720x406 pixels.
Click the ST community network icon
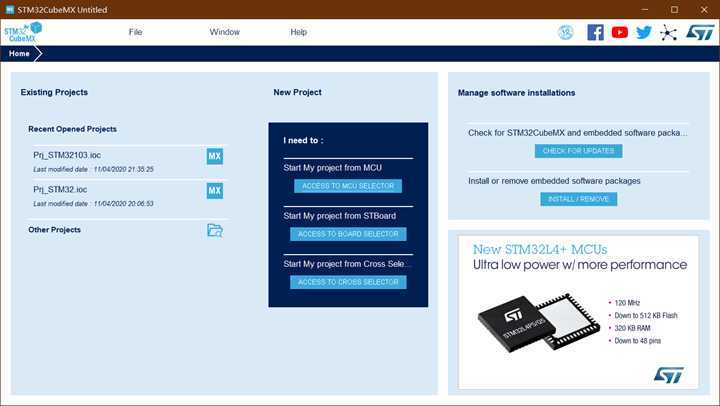pyautogui.click(x=668, y=33)
